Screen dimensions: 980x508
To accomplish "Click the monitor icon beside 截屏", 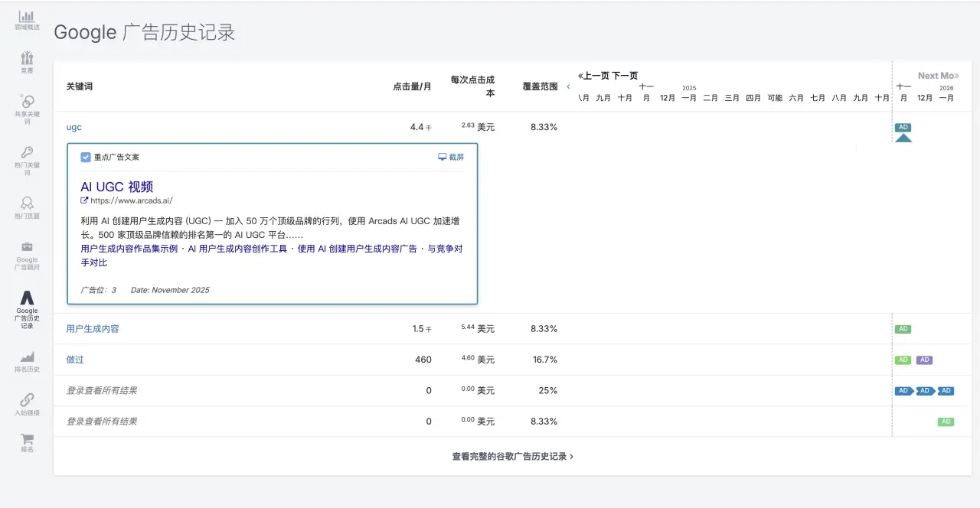I will [442, 157].
